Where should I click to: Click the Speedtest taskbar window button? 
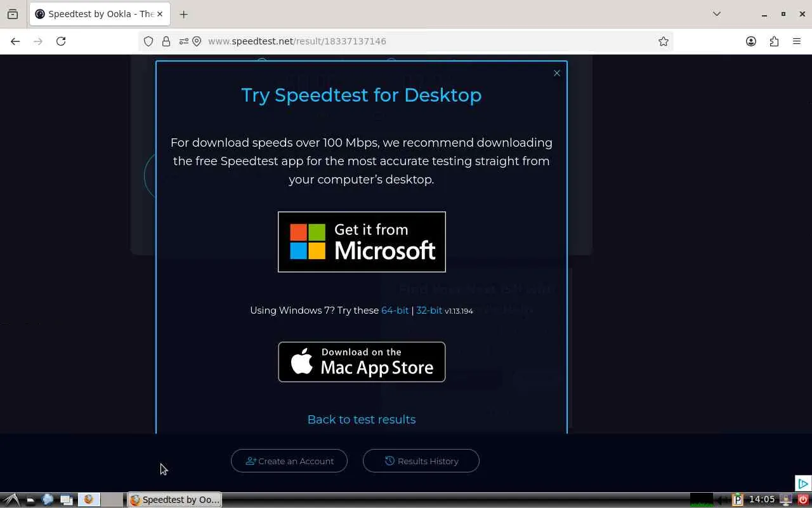click(x=174, y=500)
